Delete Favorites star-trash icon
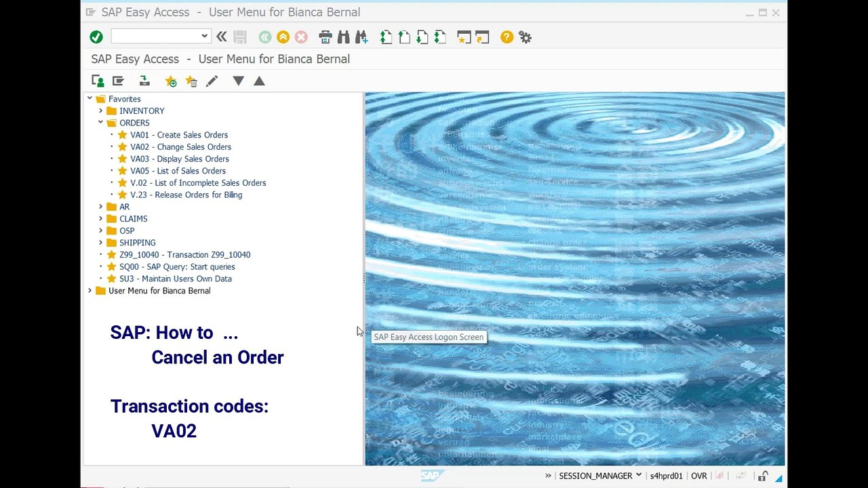868x488 pixels. coord(191,81)
